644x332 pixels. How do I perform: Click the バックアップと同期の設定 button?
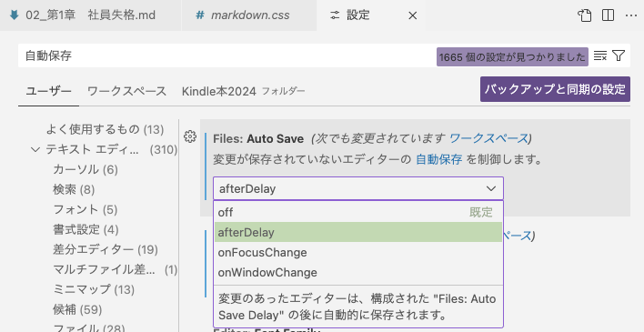pyautogui.click(x=555, y=89)
